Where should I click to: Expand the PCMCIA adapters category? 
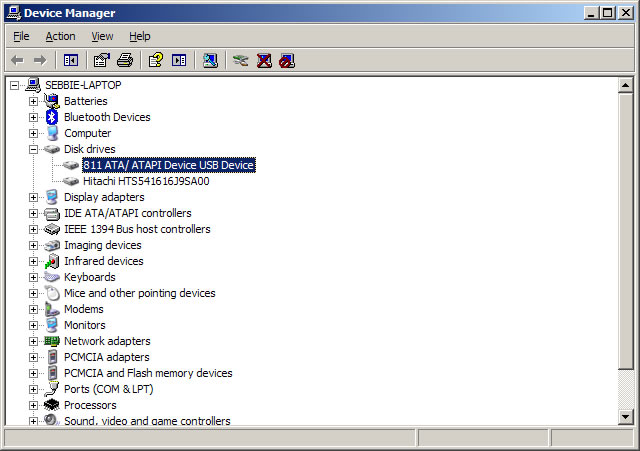[x=33, y=358]
